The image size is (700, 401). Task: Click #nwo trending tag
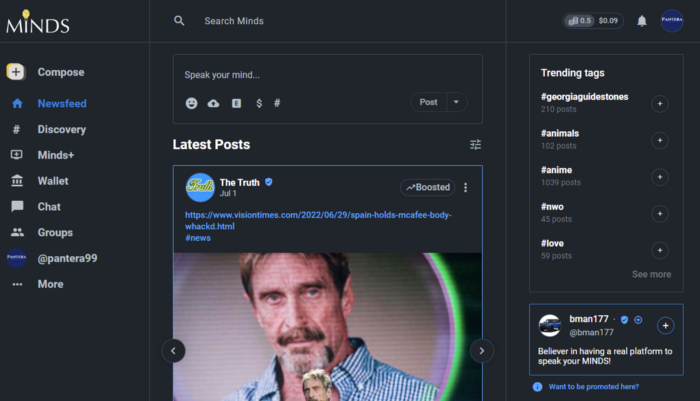(x=552, y=206)
